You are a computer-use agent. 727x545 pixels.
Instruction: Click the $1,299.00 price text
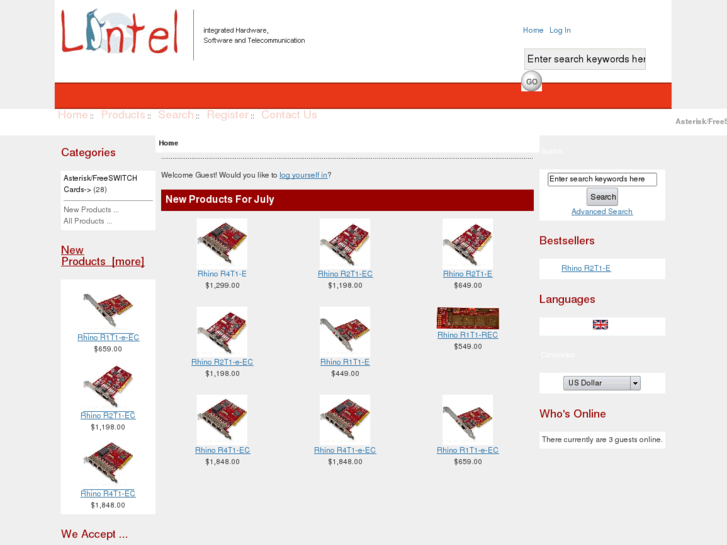click(x=222, y=285)
